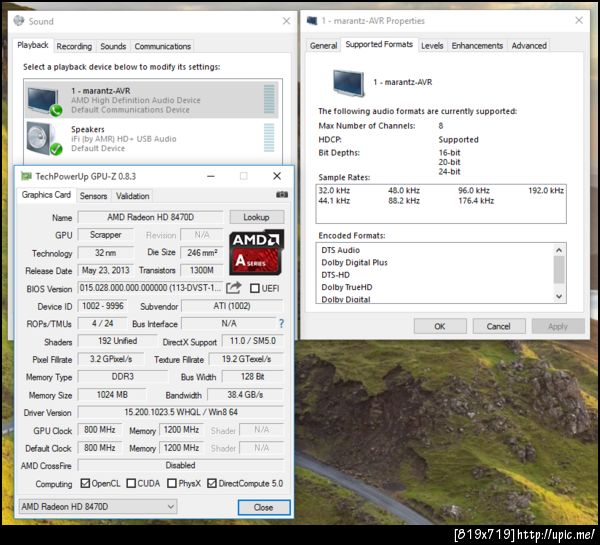Image resolution: width=600 pixels, height=545 pixels.
Task: Close the marantz-AVR Properties window
Action: tap(579, 20)
